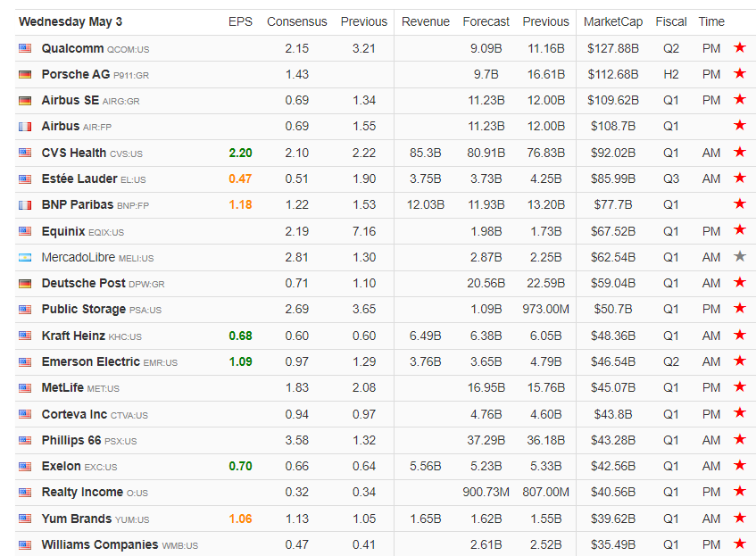
Task: Open the CVS Health company link
Action: pyautogui.click(x=74, y=153)
